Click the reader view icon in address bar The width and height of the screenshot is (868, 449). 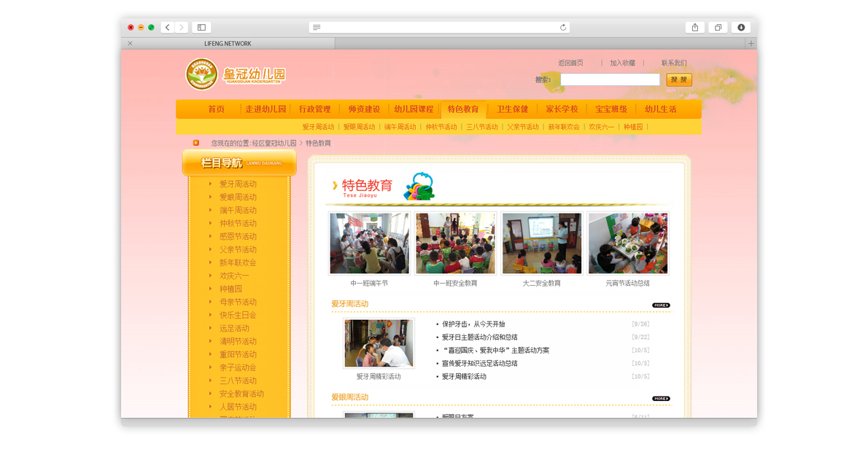pos(317,27)
